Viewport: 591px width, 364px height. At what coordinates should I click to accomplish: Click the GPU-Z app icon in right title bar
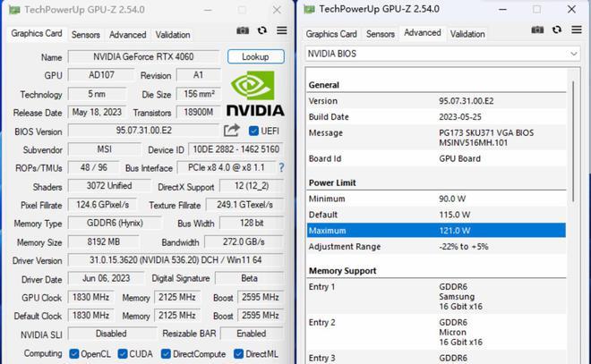309,10
